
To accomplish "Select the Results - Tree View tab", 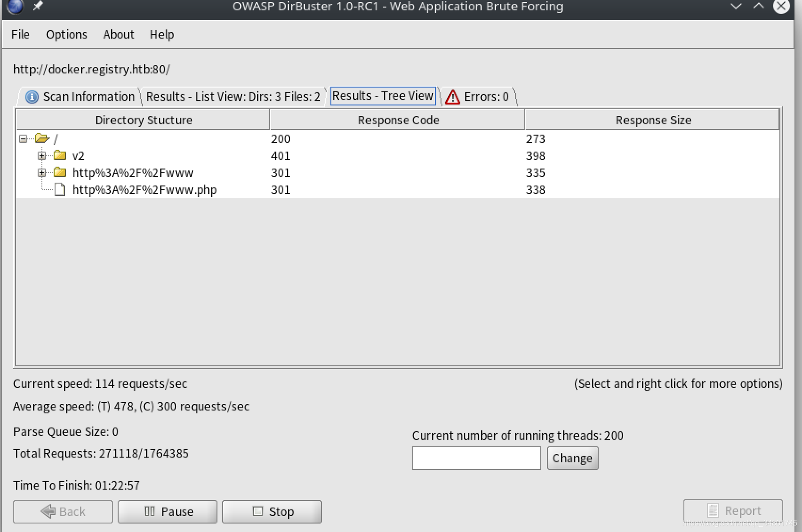I will (383, 96).
